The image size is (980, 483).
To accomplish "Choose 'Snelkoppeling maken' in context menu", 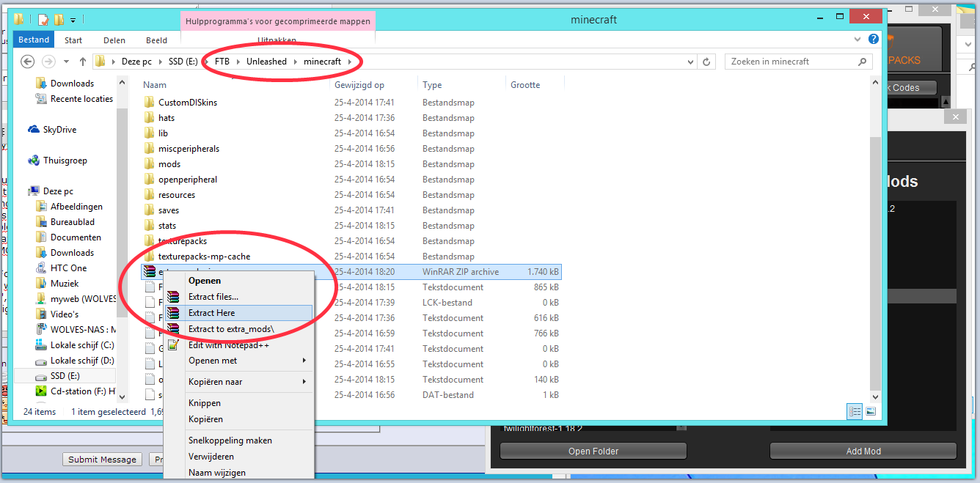I will point(240,440).
